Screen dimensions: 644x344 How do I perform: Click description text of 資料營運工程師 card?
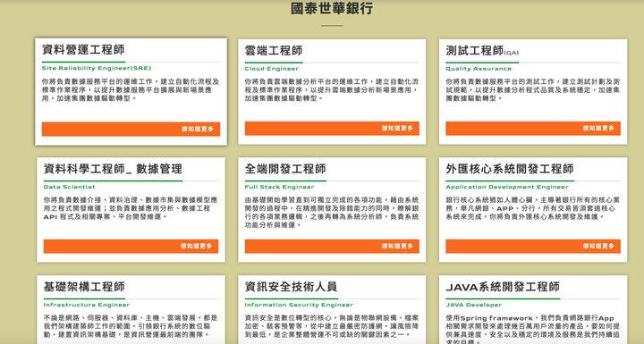tap(131, 90)
